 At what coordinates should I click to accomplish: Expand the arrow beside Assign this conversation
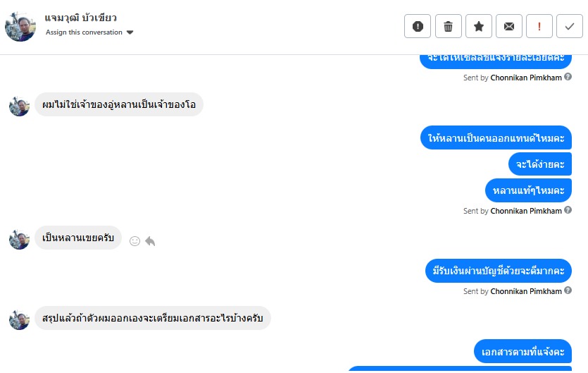pyautogui.click(x=130, y=32)
